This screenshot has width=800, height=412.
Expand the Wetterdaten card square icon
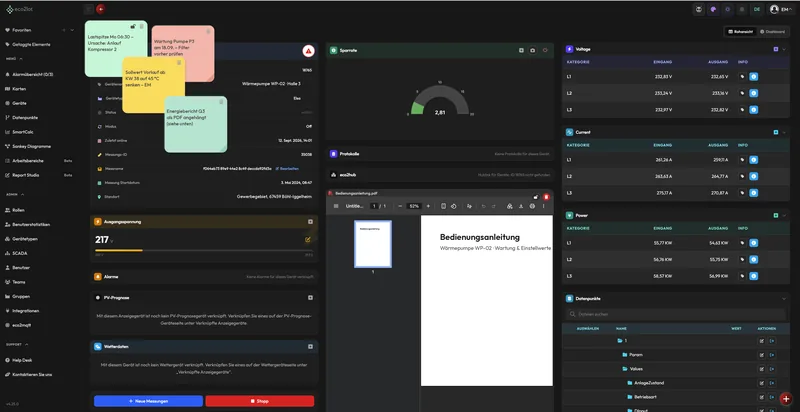pyautogui.click(x=310, y=347)
